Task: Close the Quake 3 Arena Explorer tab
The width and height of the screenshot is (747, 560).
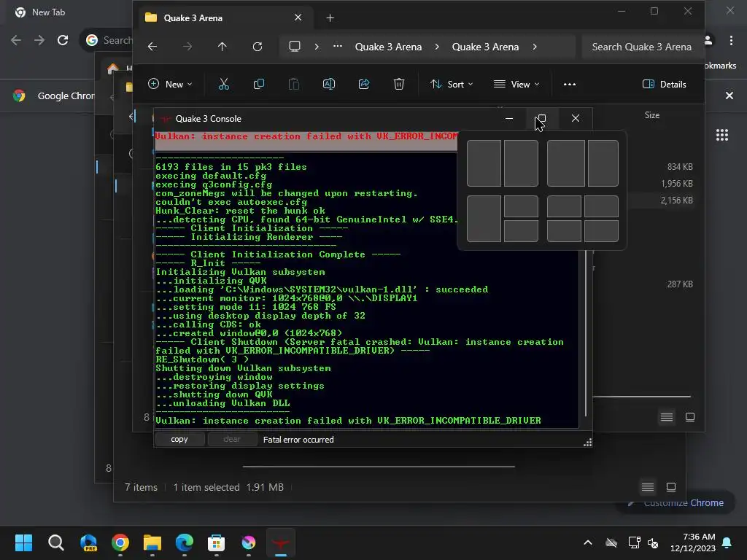Action: (x=298, y=17)
